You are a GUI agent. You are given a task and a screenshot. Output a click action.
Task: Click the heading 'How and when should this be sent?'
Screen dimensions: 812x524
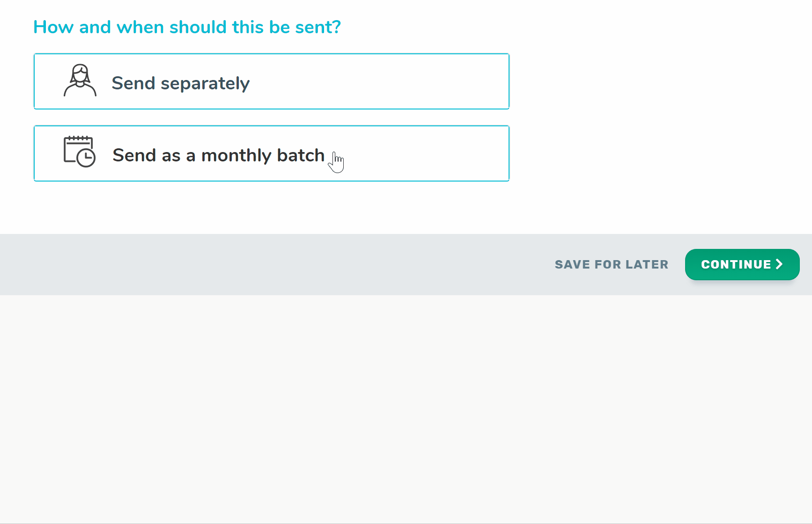[187, 27]
